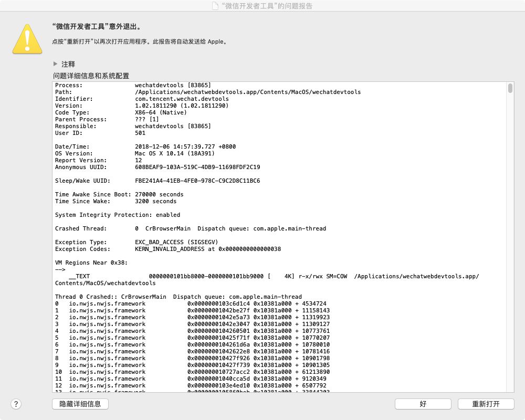
Task: Click the Identifier com.tencent.wechat.devtools value
Action: click(182, 99)
